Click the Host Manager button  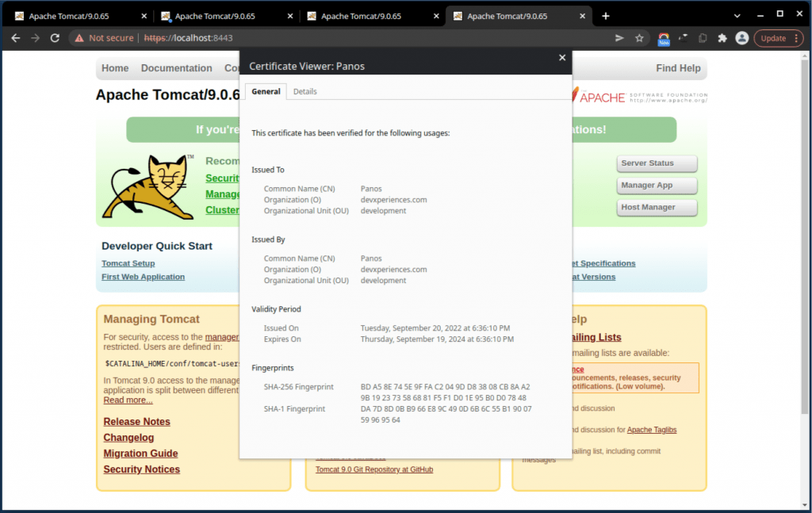[657, 208]
